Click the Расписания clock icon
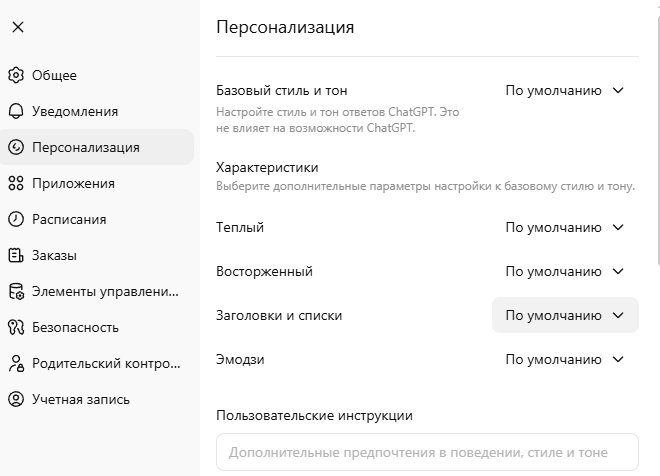Viewport: 660px width, 476px height. coord(15,219)
